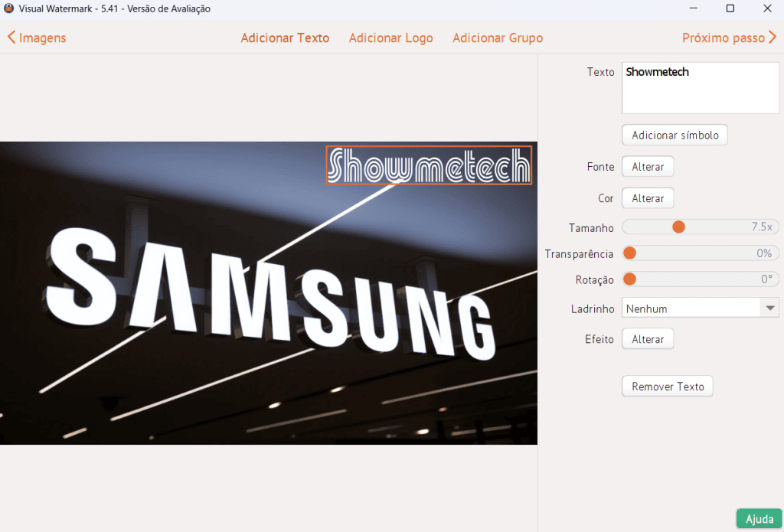
Task: Click Alterar button next to Efeito
Action: click(x=648, y=339)
